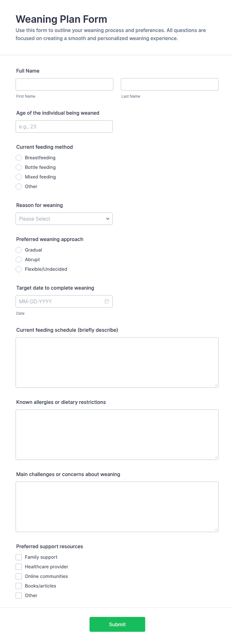Select Mixed feeding radio button

click(19, 177)
